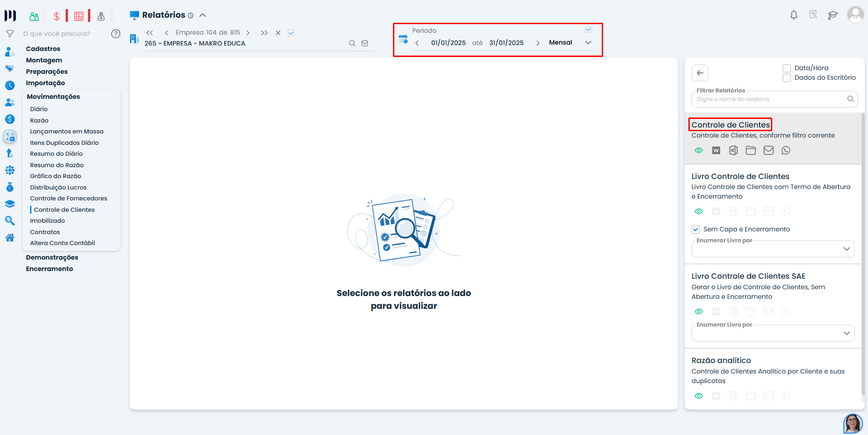Go to previous period arrow

click(x=417, y=43)
